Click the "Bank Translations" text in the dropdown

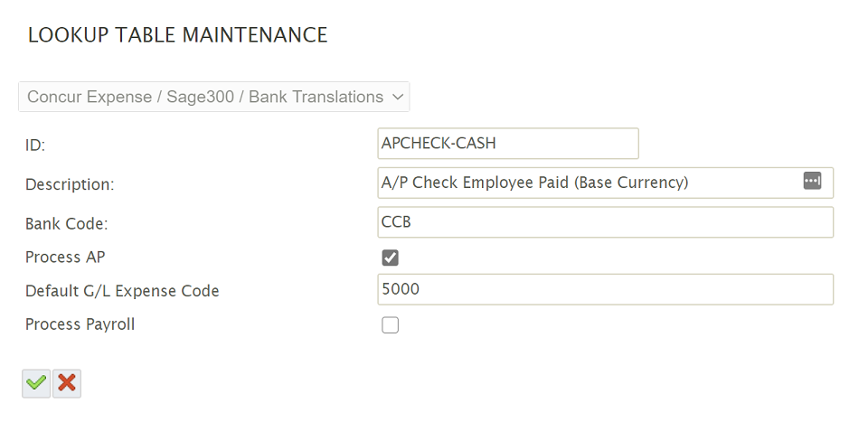[x=316, y=97]
